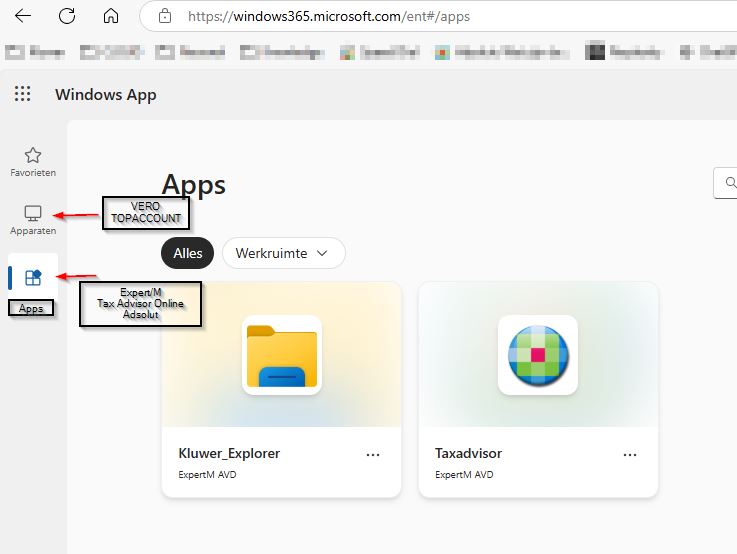
Task: Click the Kluwer_Explorer app name
Action: [x=229, y=453]
